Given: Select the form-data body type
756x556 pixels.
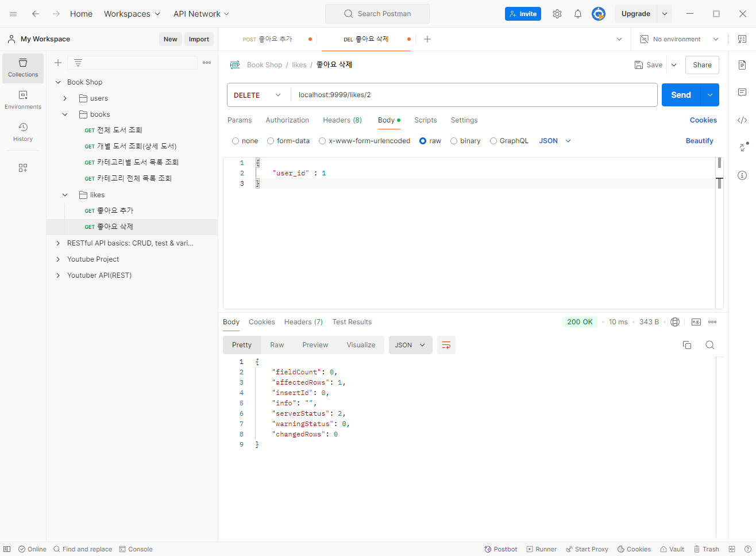Looking at the screenshot, I should (271, 141).
